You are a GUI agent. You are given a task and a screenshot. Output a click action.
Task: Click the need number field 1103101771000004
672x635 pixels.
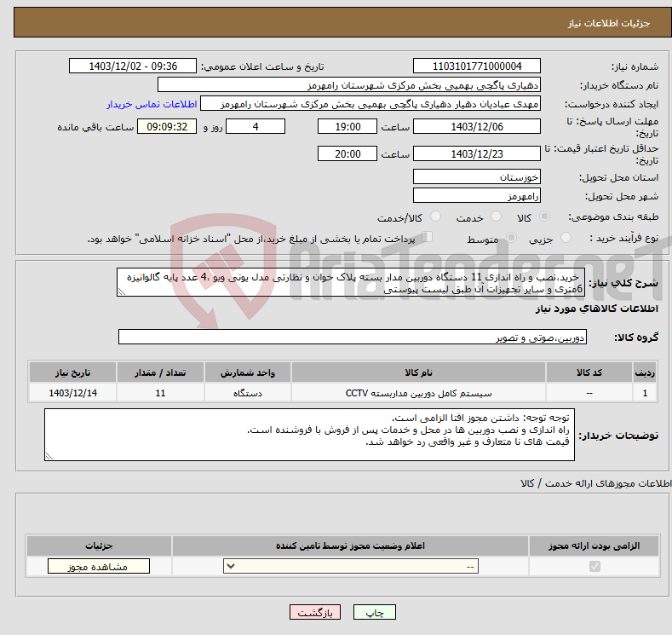pos(477,66)
